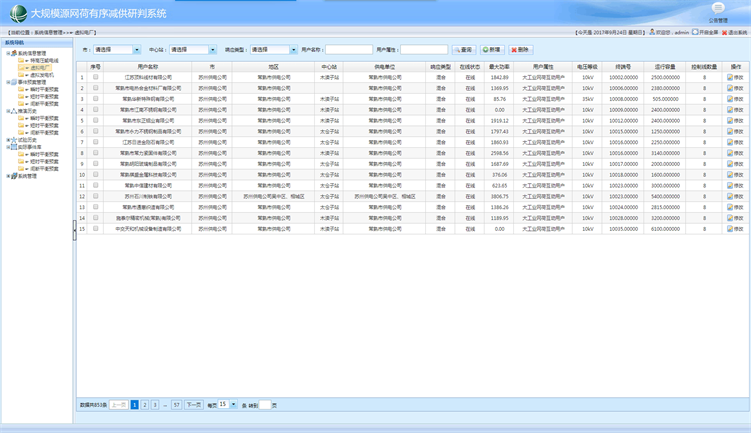This screenshot has width=751, height=433.
Task: Open the 公告管理 announcement icon
Action: [718, 8]
